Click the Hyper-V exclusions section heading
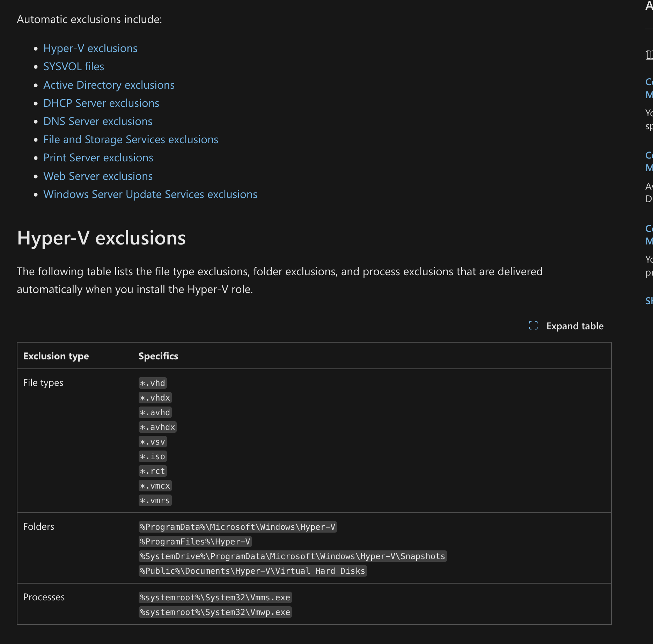This screenshot has height=644, width=653. click(x=101, y=238)
